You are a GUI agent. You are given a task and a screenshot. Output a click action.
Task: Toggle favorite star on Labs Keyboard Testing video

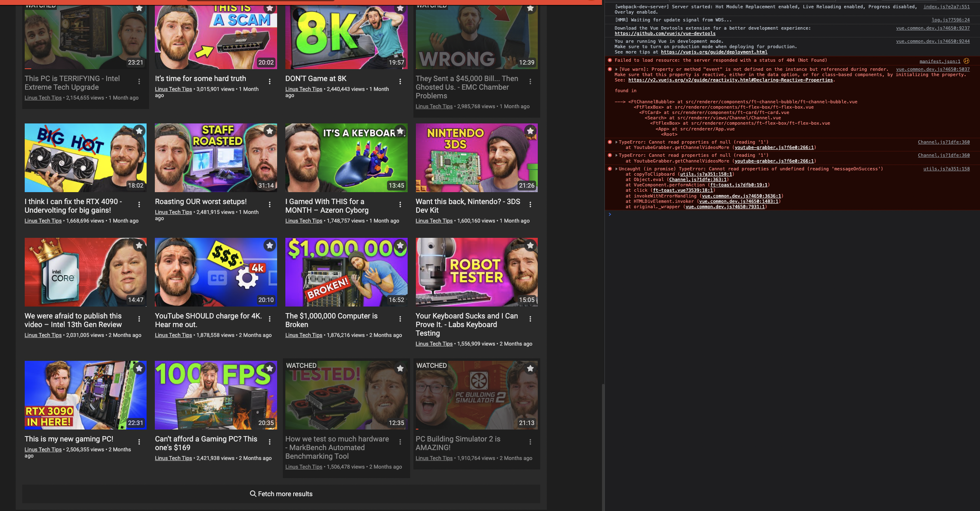[x=530, y=245]
